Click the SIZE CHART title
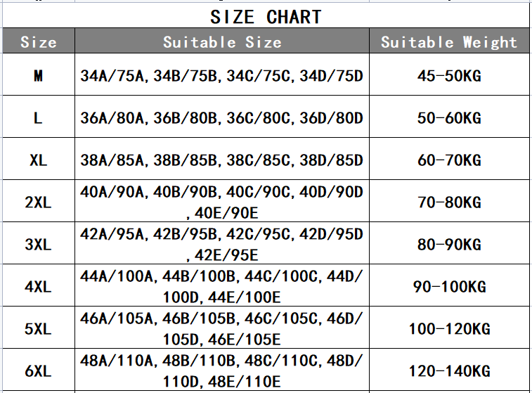532x393 pixels. tap(266, 17)
